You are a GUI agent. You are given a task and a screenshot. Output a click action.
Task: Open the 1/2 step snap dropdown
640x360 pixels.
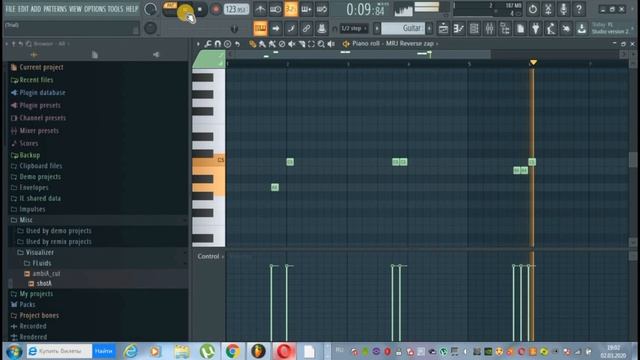point(354,29)
